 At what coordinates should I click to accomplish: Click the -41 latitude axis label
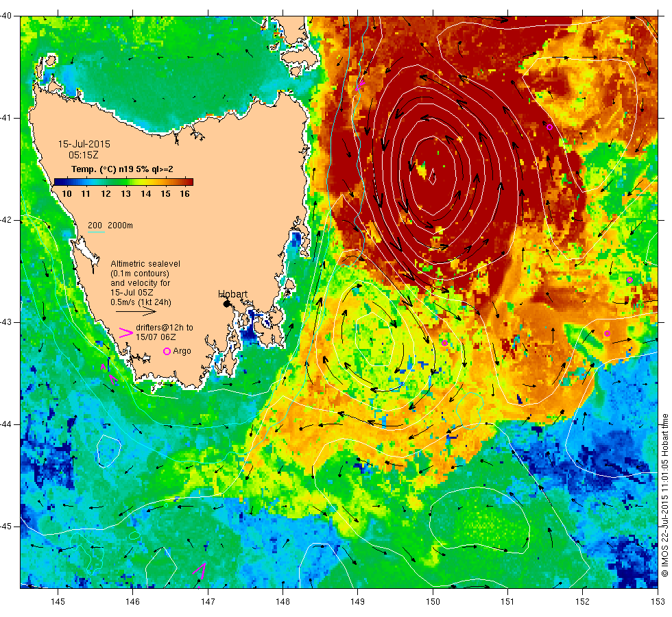pos(6,118)
